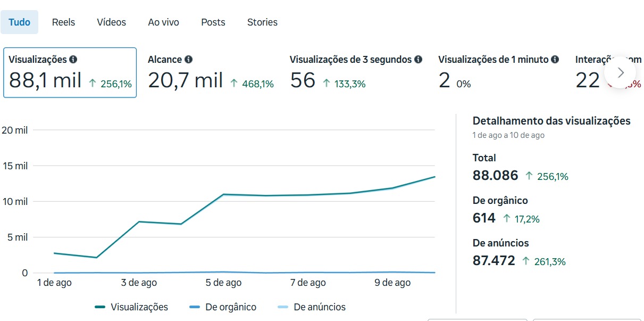Select the Tudo tab
The width and height of the screenshot is (644, 321).
[20, 22]
